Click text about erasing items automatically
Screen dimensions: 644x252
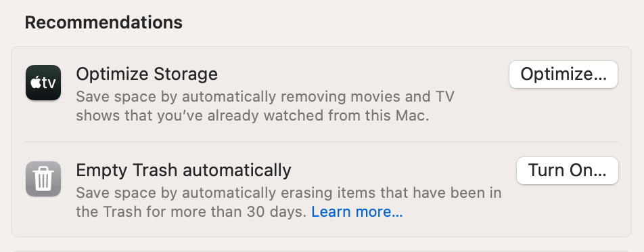pyautogui.click(x=289, y=193)
